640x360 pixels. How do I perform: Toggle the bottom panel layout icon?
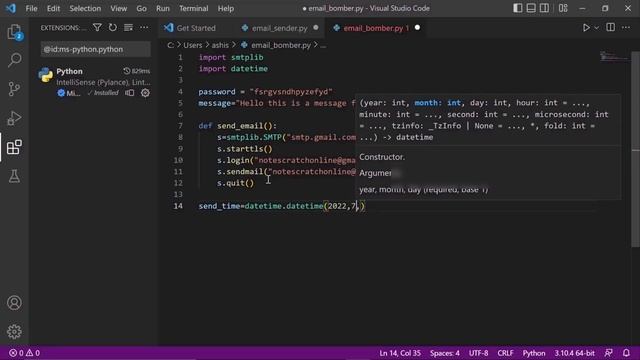click(531, 8)
